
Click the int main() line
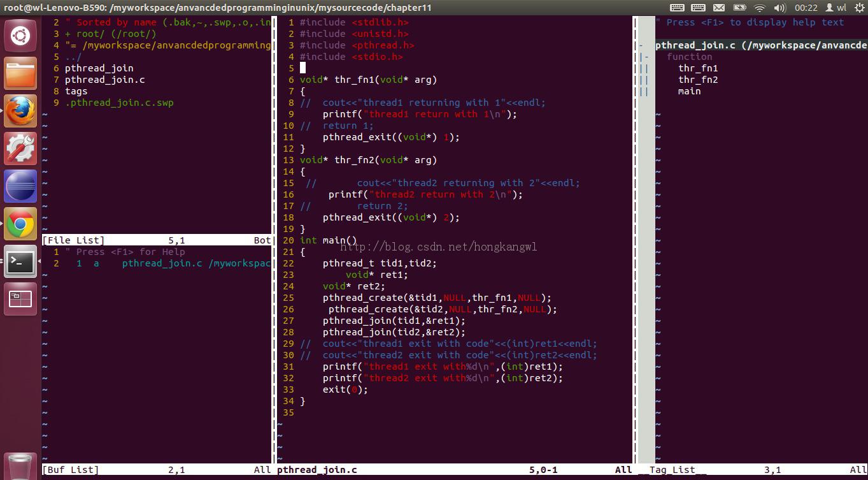tap(329, 240)
